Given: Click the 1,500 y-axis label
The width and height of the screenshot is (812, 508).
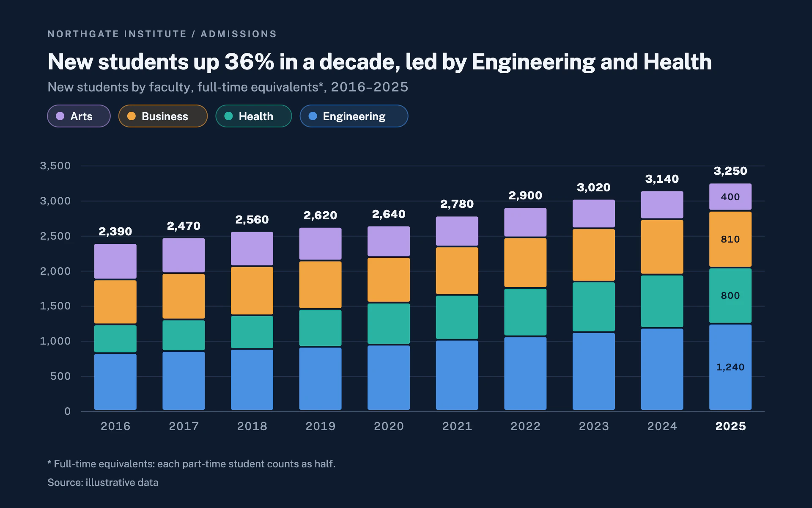Looking at the screenshot, I should pos(55,306).
